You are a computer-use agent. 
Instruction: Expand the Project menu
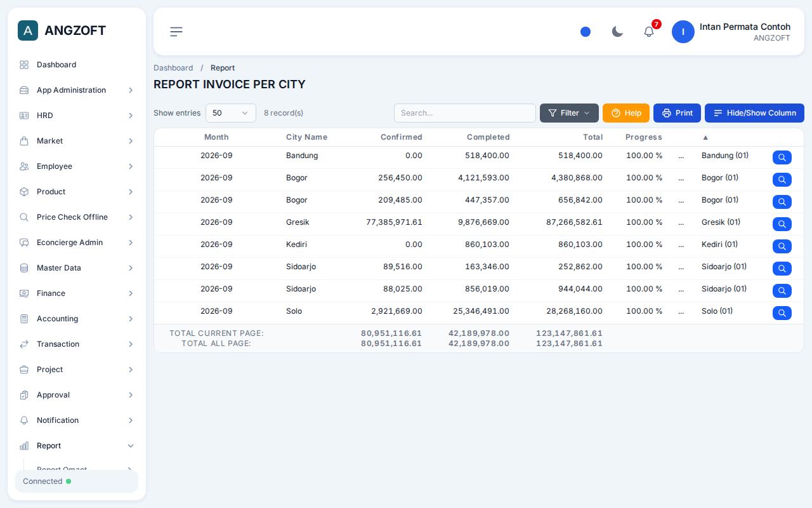77,370
